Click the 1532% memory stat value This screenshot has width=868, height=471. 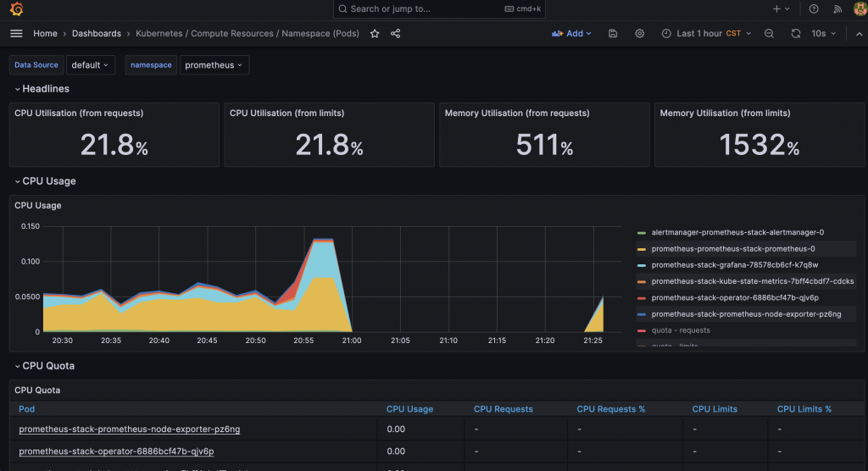[759, 145]
